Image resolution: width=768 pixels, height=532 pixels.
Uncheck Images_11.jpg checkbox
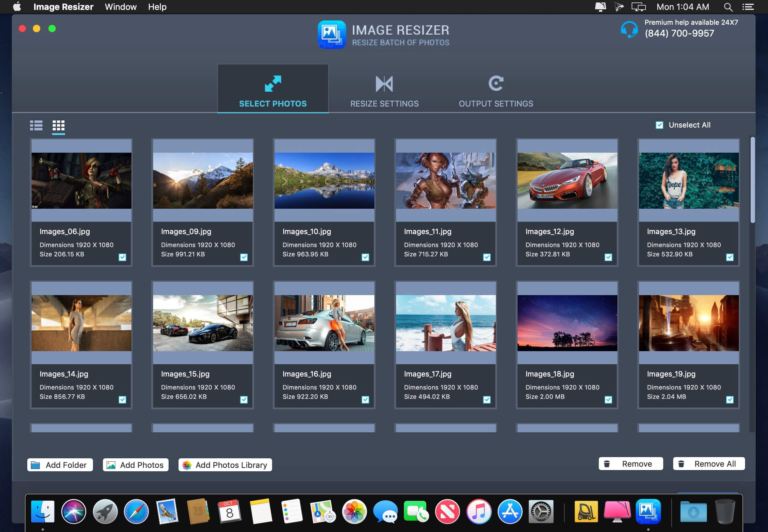pyautogui.click(x=487, y=257)
